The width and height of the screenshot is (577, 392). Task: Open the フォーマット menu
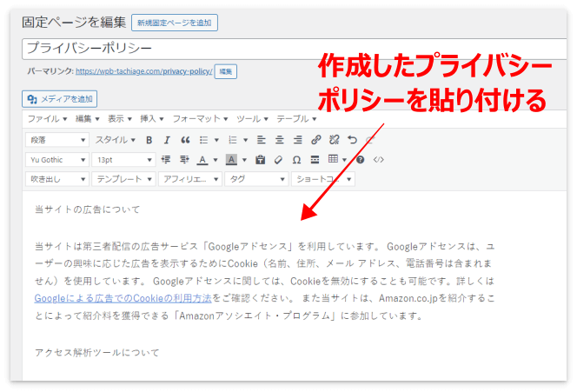pyautogui.click(x=200, y=119)
